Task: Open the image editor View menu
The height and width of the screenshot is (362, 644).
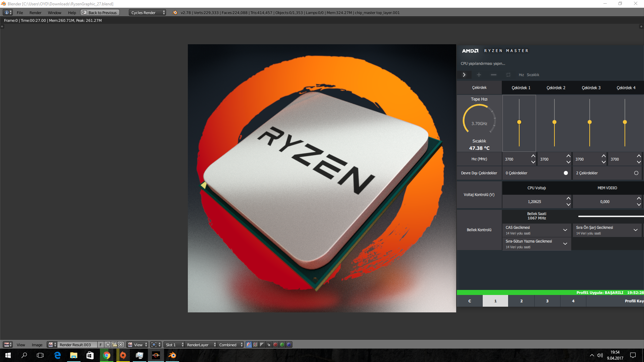Action: [21, 345]
